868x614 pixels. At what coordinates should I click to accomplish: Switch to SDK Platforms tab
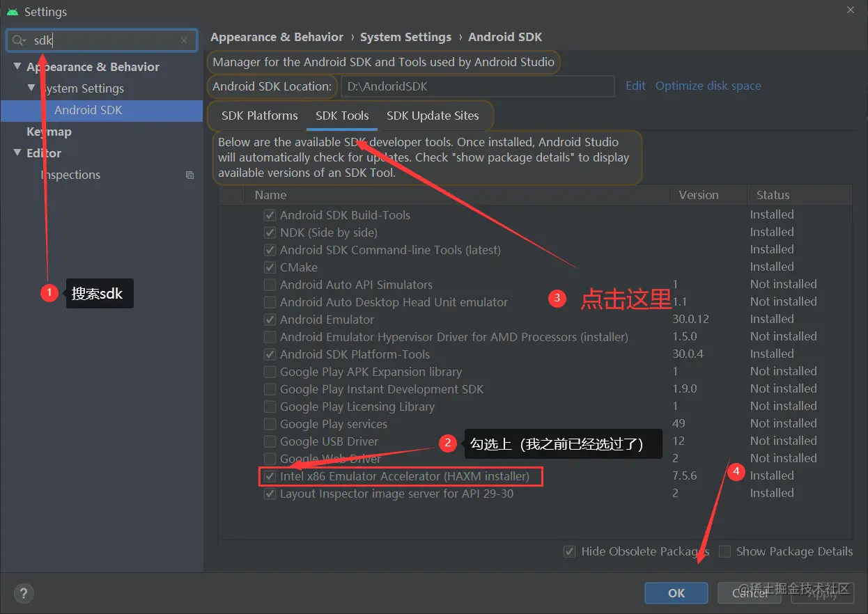click(x=260, y=116)
